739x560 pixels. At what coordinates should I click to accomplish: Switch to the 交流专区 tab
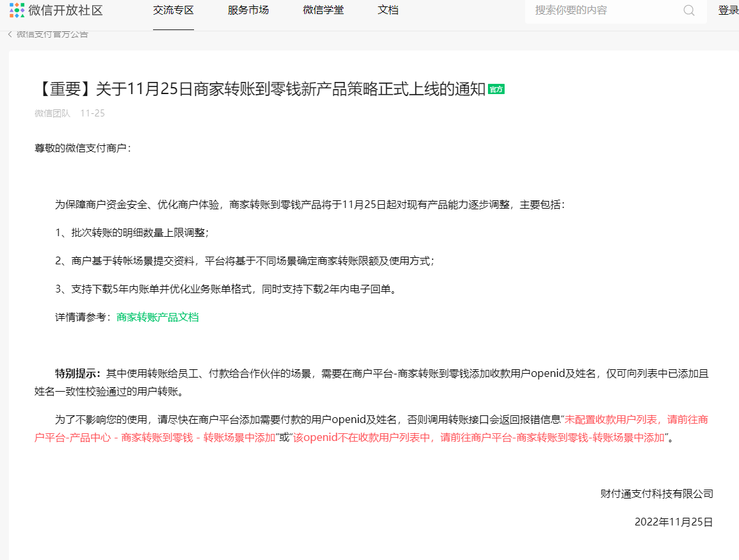pos(174,10)
